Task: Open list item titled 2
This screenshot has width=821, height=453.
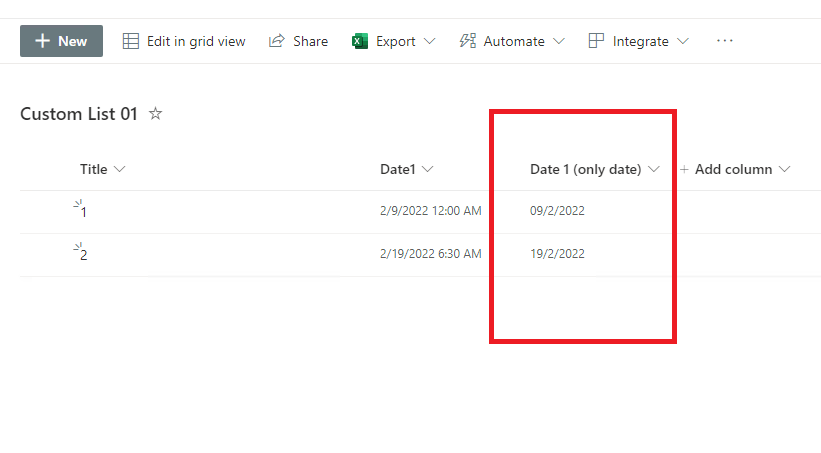Action: click(83, 255)
